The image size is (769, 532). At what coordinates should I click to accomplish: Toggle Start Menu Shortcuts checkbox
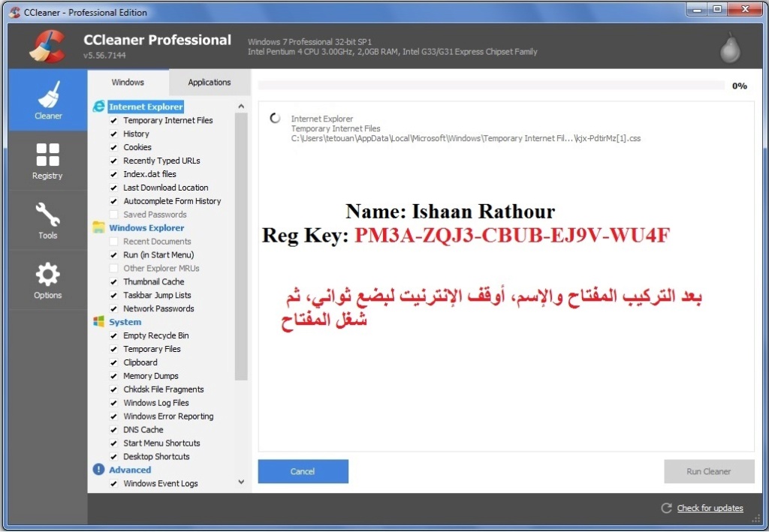click(x=114, y=443)
